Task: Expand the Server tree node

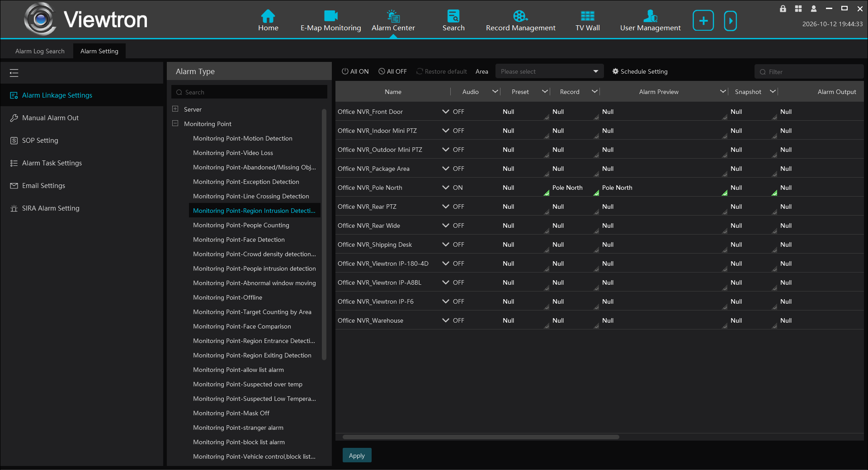Action: click(x=175, y=109)
